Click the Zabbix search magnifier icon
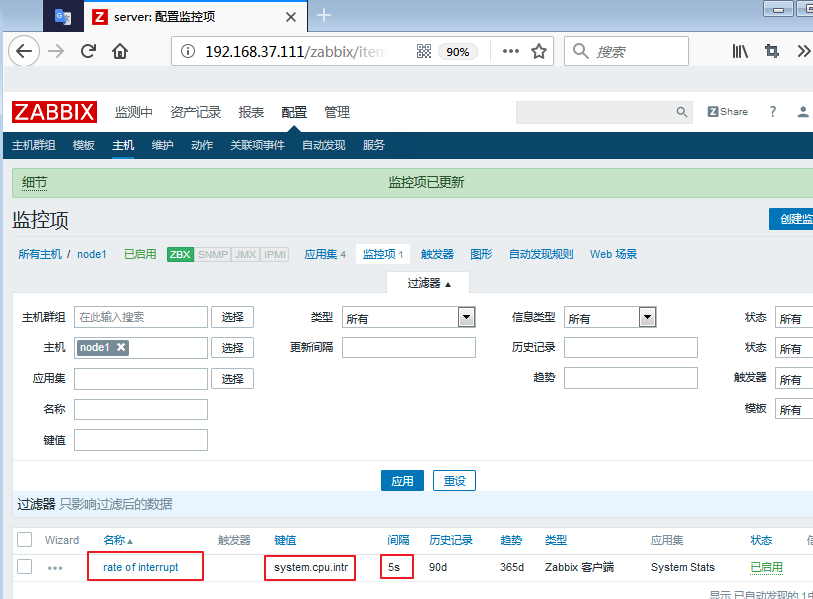Image resolution: width=813 pixels, height=599 pixels. [x=682, y=112]
